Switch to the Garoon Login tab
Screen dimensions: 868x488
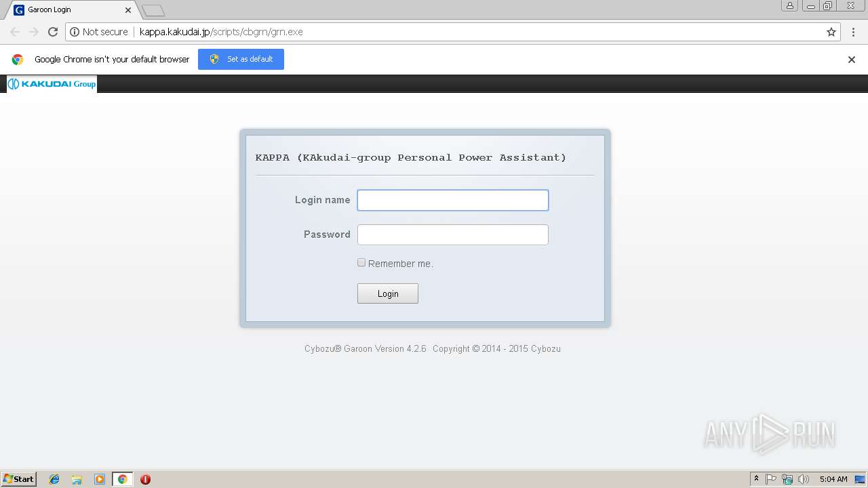tap(71, 10)
